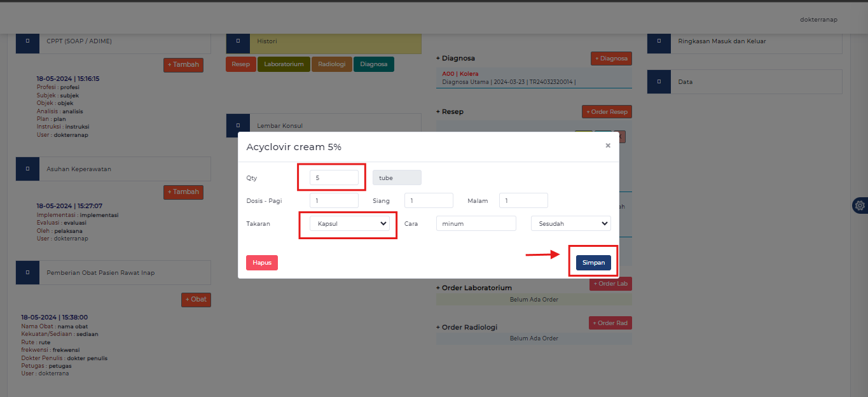This screenshot has height=397, width=868.
Task: Click the Ringkasan Masuk dan Keluar icon
Action: [659, 42]
